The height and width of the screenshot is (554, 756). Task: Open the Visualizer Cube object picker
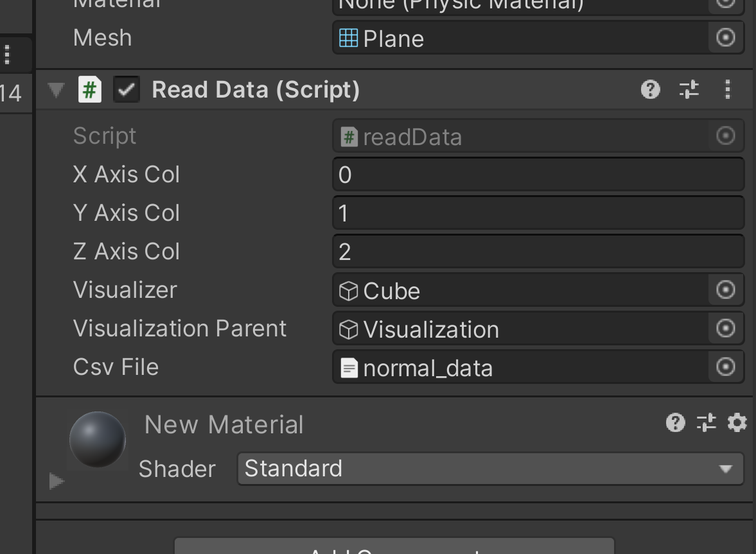(725, 290)
